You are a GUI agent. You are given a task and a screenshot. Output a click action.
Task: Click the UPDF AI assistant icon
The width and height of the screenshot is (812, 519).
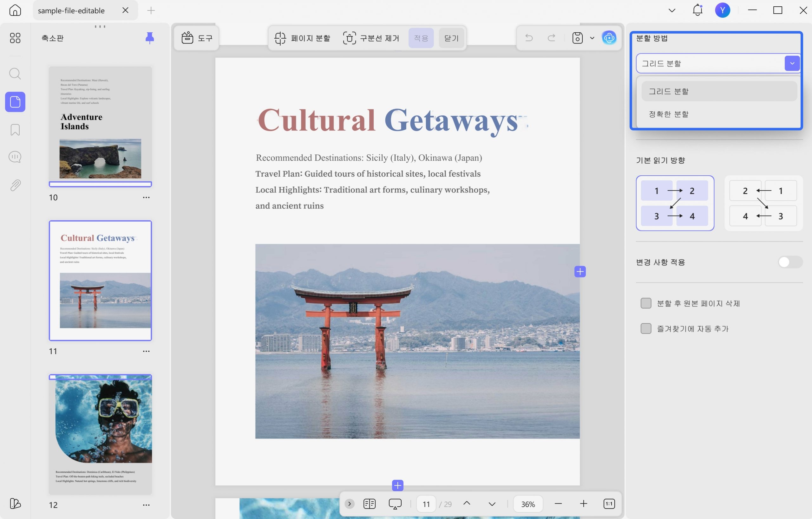[609, 38]
